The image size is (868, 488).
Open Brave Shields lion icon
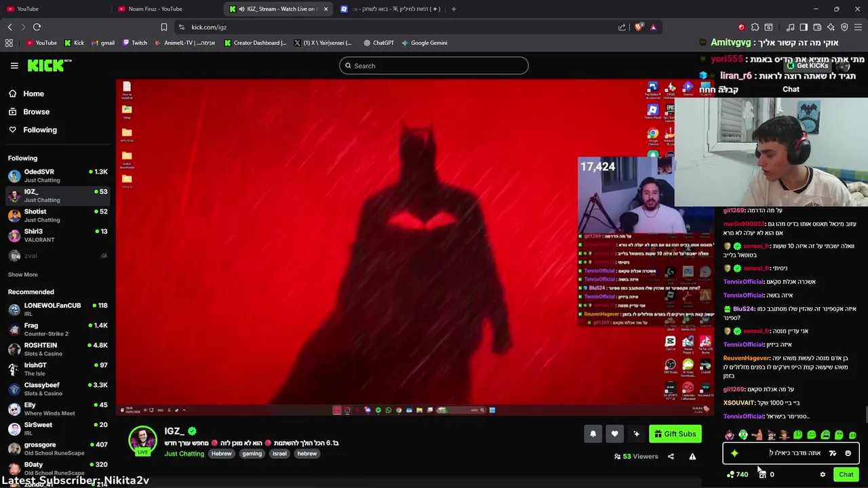[x=639, y=27]
